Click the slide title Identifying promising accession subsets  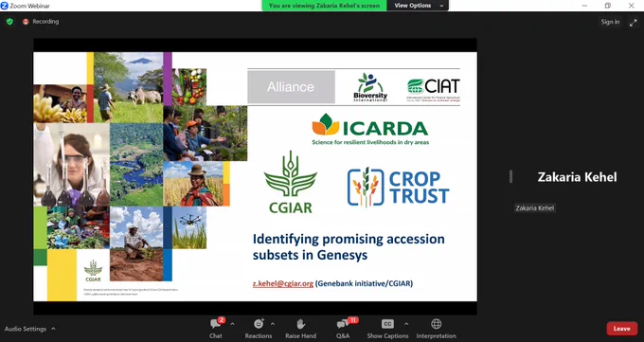349,246
